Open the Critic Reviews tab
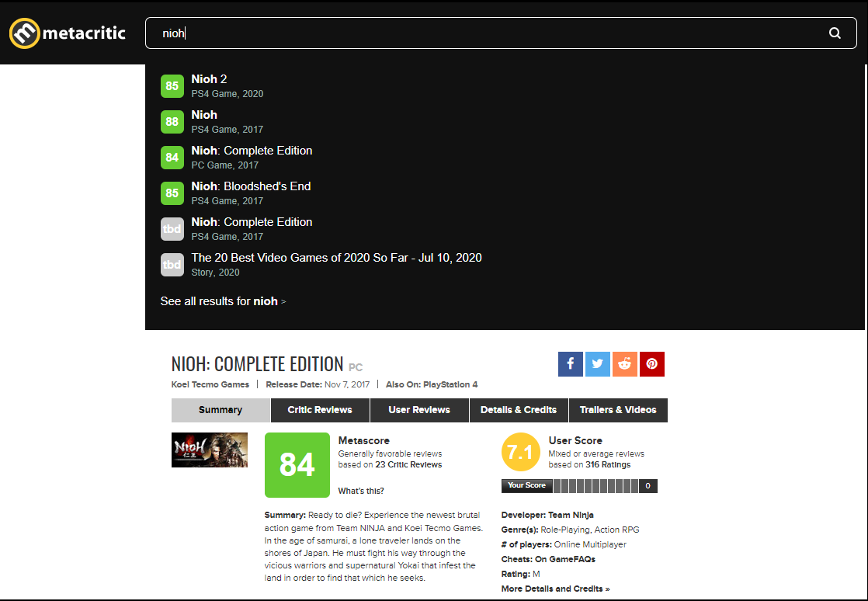Screen dimensions: 868x601 pos(320,410)
